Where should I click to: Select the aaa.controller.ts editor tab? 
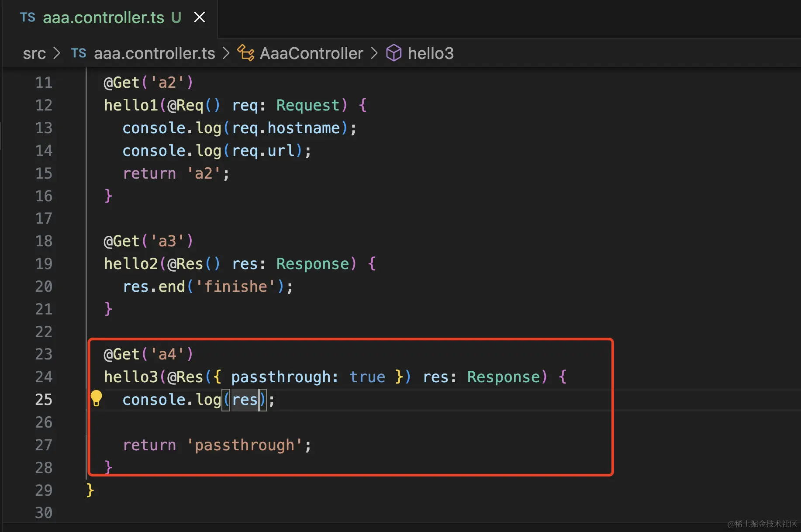(103, 17)
